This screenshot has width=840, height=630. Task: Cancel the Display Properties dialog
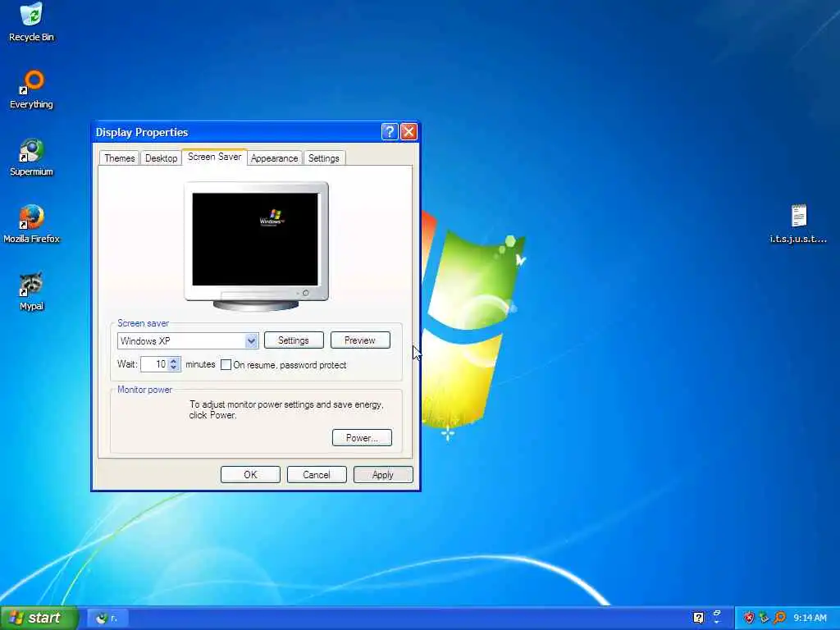(x=317, y=475)
